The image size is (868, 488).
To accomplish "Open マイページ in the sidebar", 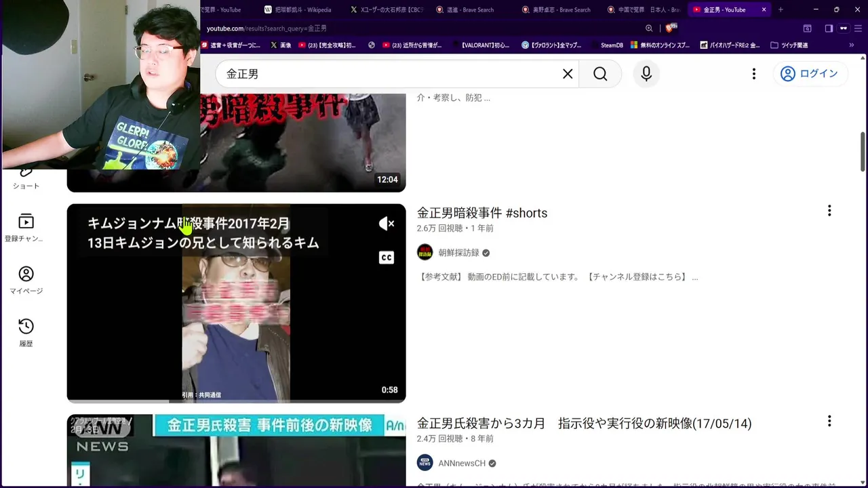I will coord(26,281).
